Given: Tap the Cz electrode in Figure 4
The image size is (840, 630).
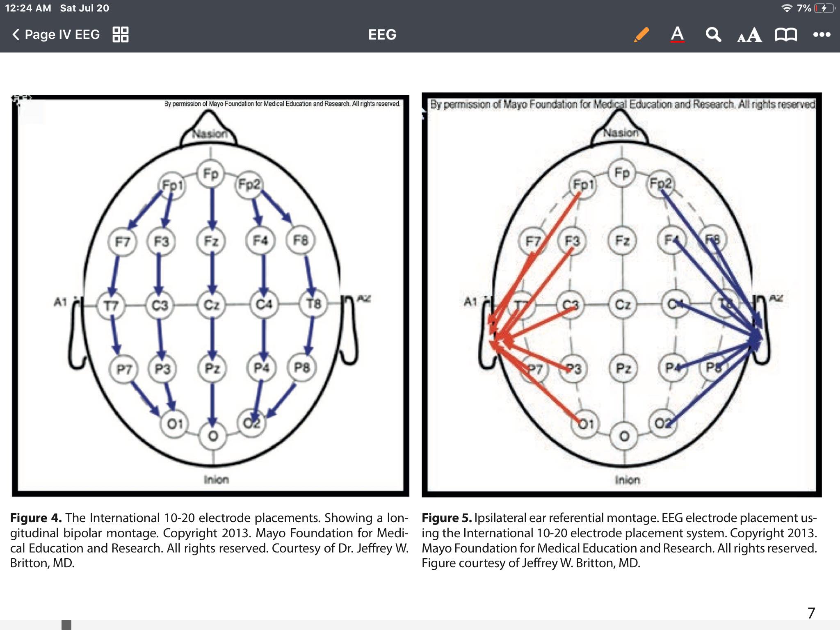Looking at the screenshot, I should pos(212,305).
